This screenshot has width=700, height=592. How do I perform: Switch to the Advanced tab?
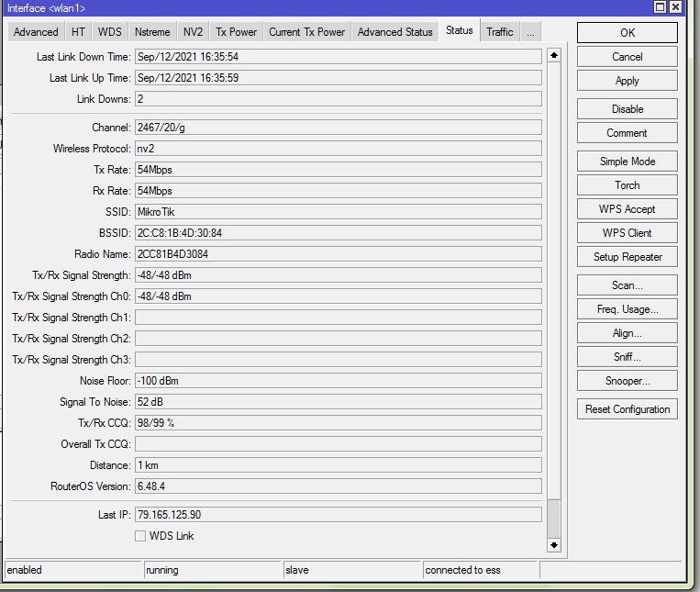[36, 32]
